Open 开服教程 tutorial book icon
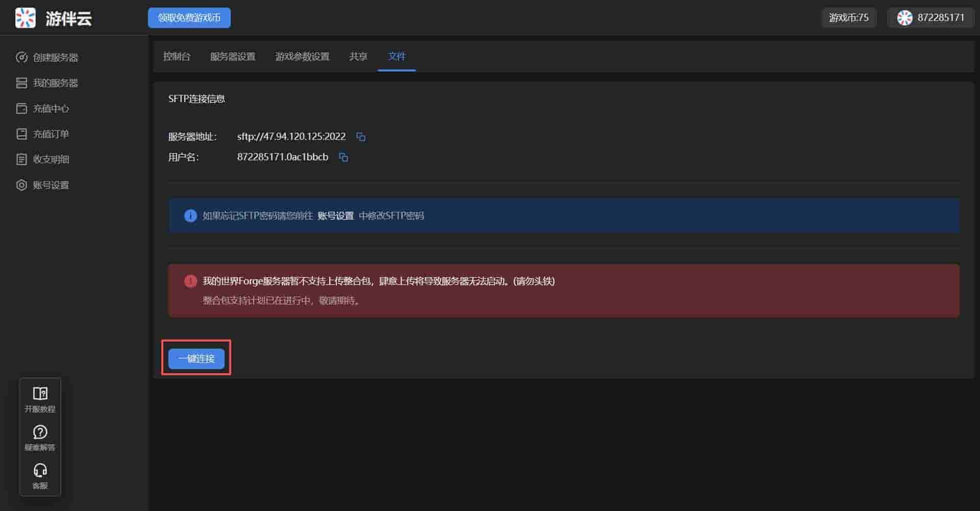The height and width of the screenshot is (511, 980). click(x=40, y=393)
